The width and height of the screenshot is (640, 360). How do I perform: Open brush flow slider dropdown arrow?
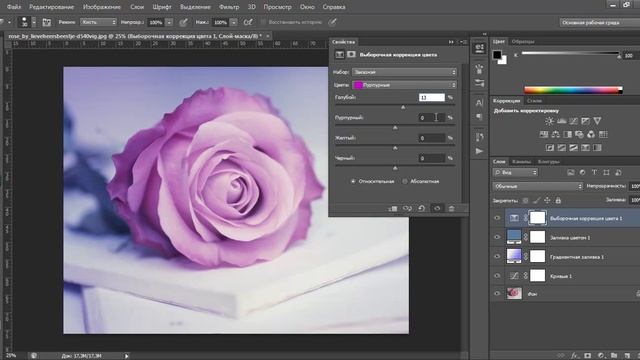click(x=233, y=22)
